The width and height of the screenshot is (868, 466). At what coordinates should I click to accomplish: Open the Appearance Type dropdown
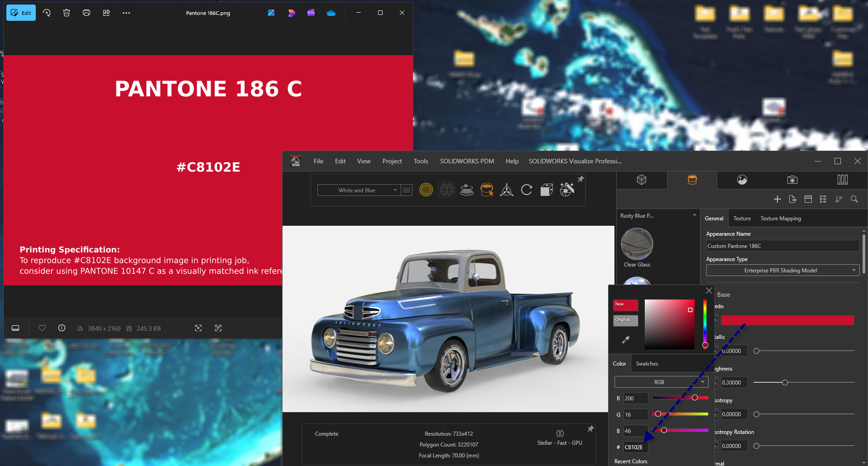782,271
